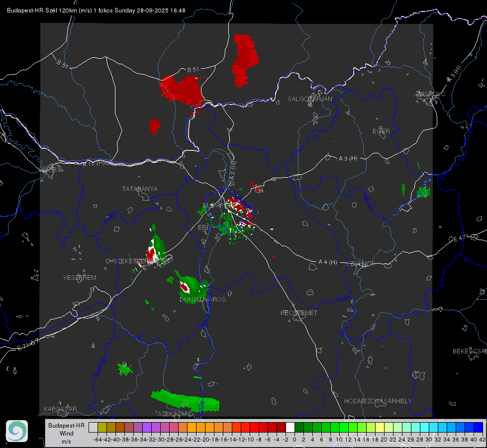Screen dimensions: 487x448
Task: Click the white swatch between -2 and 0
Action: (x=290, y=427)
